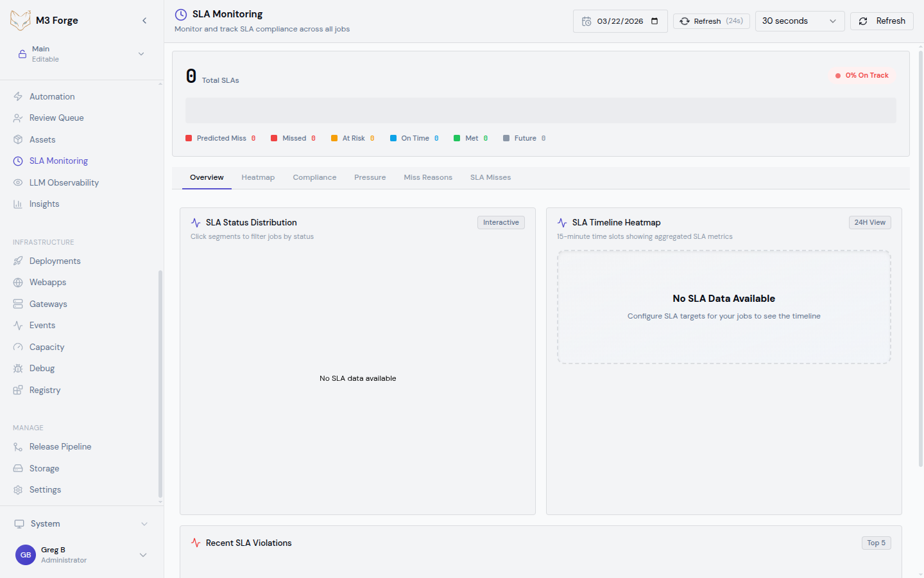Image resolution: width=924 pixels, height=578 pixels.
Task: Open the Deployments rocket icon
Action: [x=17, y=261]
